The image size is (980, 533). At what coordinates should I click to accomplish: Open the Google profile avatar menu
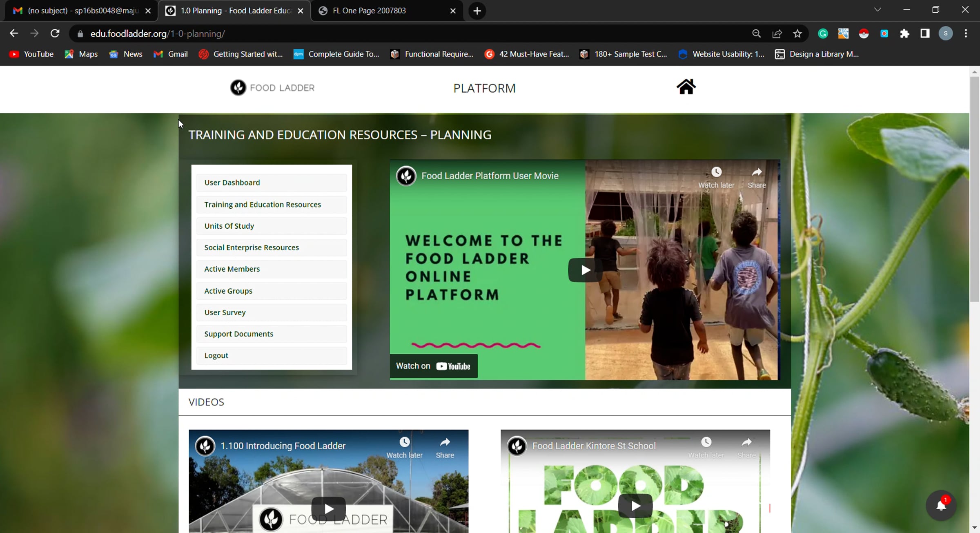click(945, 33)
